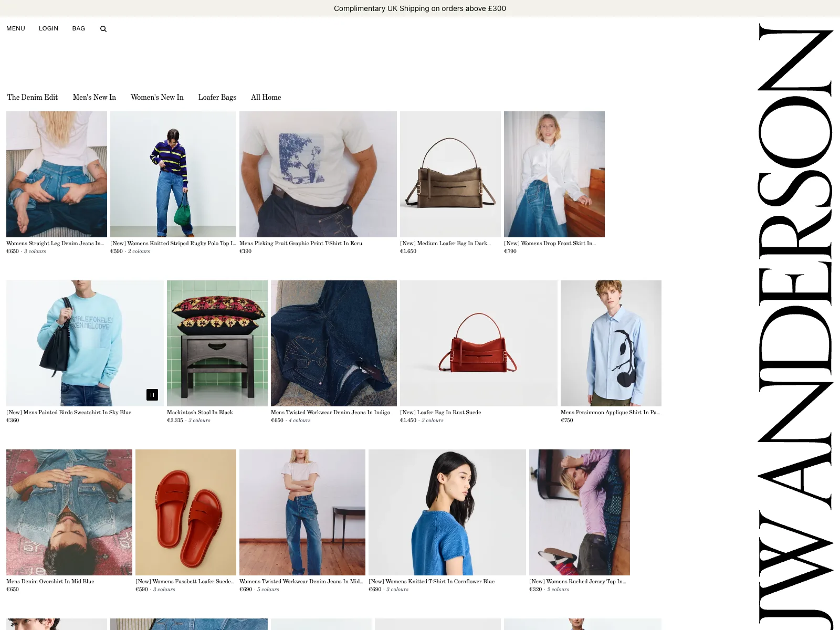Open Mens Twisted Workwear Denim Jeans image
Image resolution: width=840 pixels, height=630 pixels.
coord(334,343)
